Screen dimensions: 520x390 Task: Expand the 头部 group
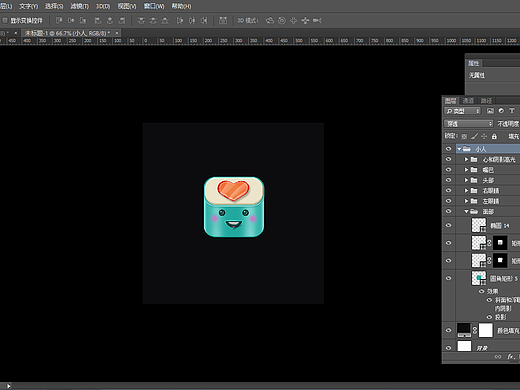(467, 180)
